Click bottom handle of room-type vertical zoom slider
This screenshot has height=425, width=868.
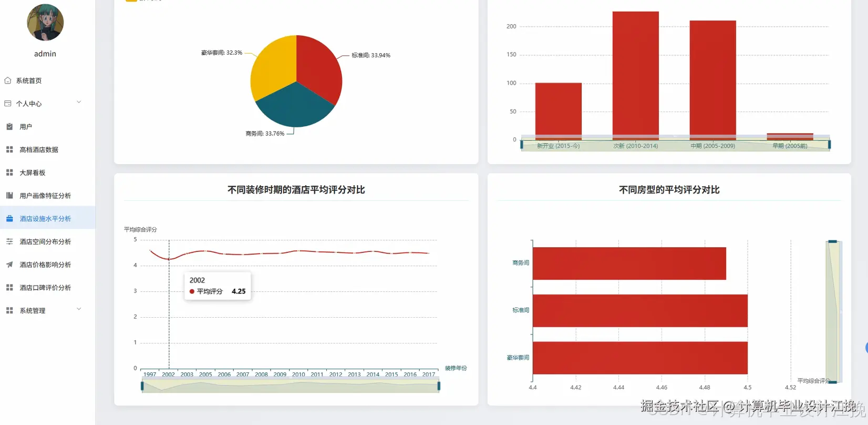point(833,382)
